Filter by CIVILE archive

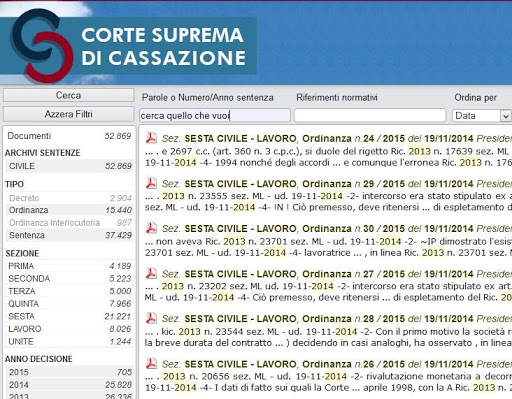pos(70,166)
